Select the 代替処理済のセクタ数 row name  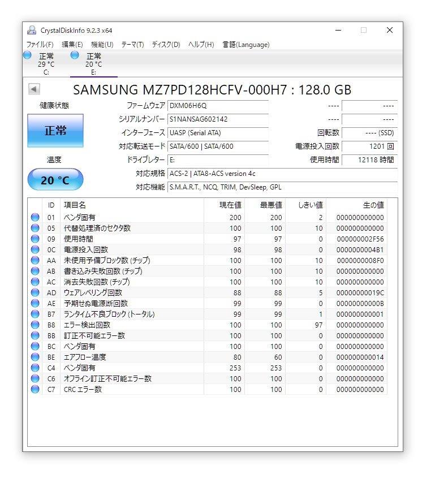[x=97, y=228]
